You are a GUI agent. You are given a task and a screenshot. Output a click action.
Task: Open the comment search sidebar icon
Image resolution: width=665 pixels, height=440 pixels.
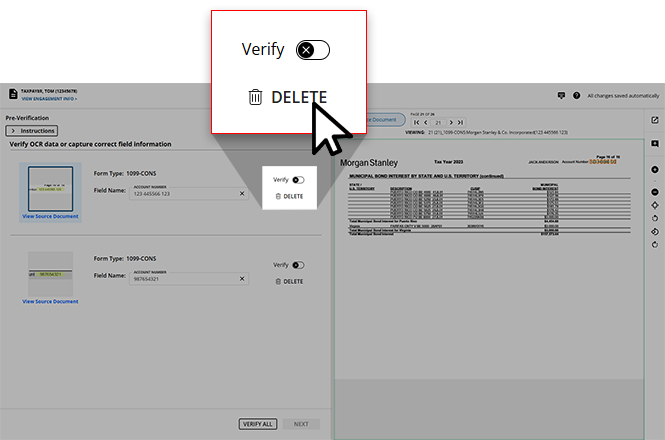point(655,144)
